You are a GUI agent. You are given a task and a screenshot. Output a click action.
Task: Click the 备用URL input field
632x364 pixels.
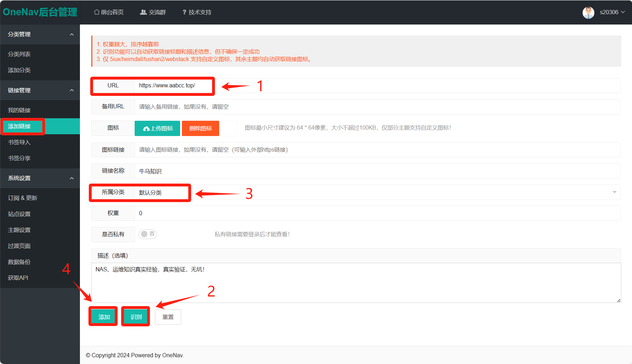tap(377, 107)
